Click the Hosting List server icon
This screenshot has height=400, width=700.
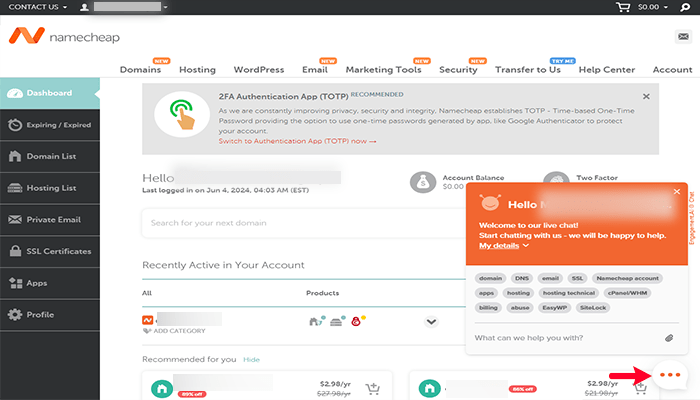[x=15, y=188]
